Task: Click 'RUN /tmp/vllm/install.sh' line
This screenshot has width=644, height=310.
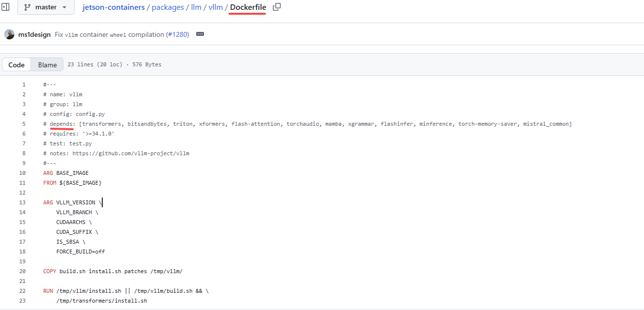Action: [x=126, y=291]
